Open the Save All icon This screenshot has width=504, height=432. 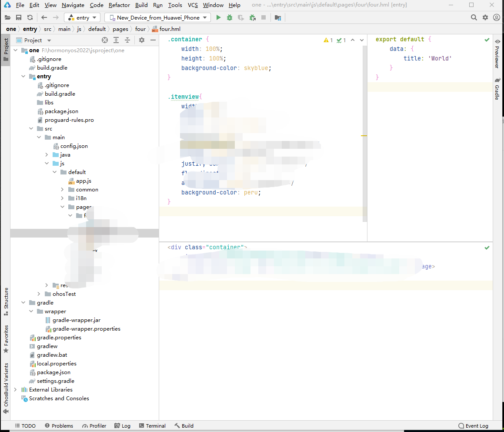tap(19, 17)
